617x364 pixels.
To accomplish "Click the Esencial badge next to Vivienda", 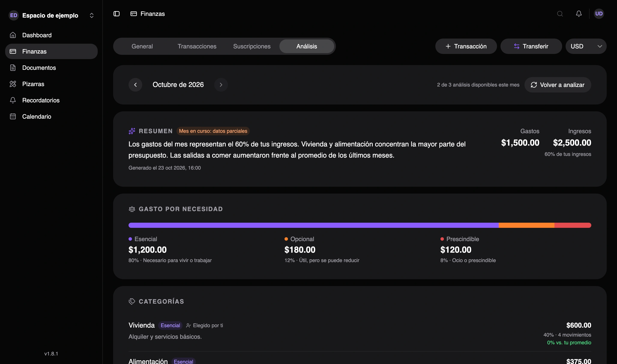I will pyautogui.click(x=170, y=325).
